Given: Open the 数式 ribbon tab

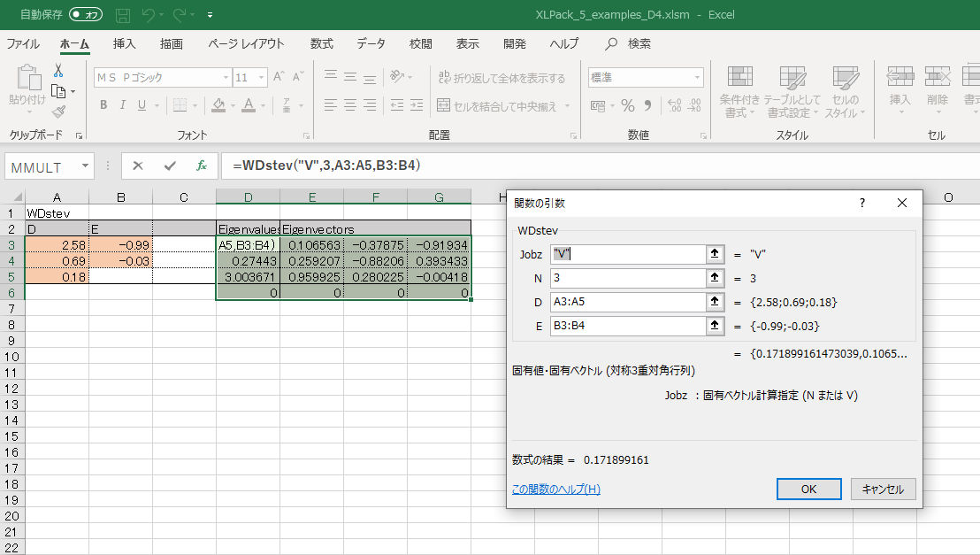Looking at the screenshot, I should click(321, 43).
